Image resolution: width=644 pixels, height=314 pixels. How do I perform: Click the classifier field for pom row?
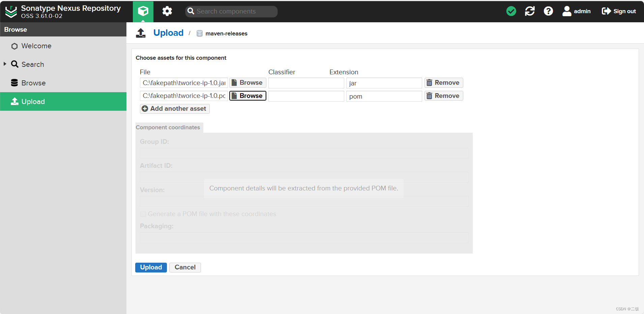(306, 96)
